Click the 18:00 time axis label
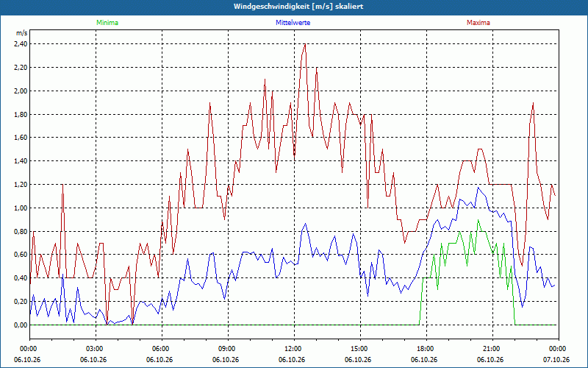This screenshot has width=588, height=368. (427, 349)
